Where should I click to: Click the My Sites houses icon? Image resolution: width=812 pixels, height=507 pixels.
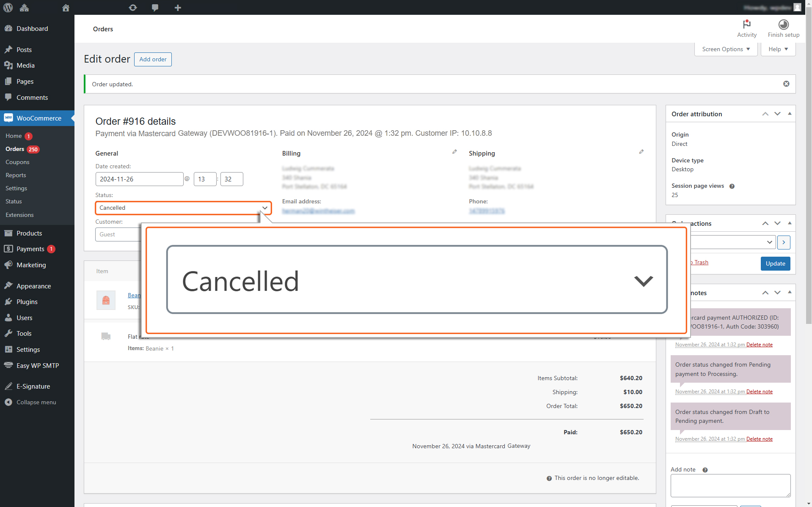pyautogui.click(x=25, y=8)
